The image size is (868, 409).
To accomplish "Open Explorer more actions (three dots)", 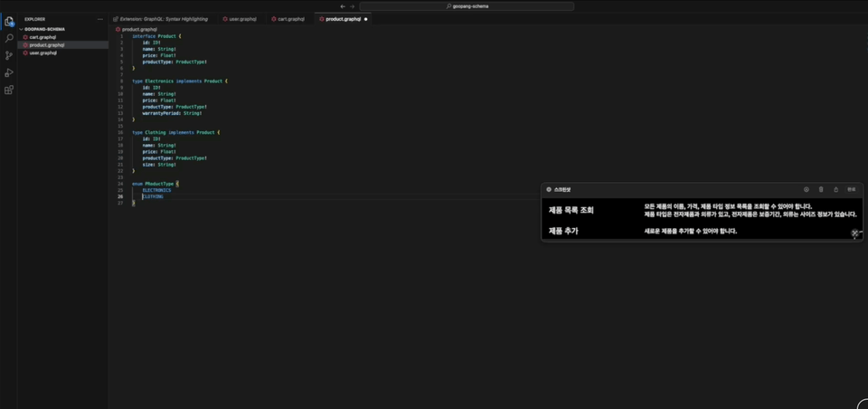I will tap(100, 19).
